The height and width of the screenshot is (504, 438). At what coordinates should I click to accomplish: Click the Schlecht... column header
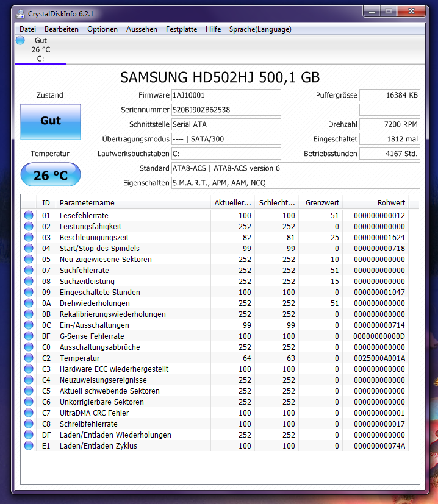[x=277, y=203]
